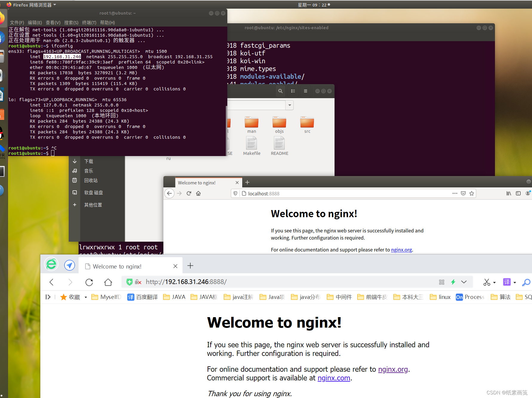The width and height of the screenshot is (532, 398).
Task: Open the 搜索(S) terminal menu
Action: (71, 23)
